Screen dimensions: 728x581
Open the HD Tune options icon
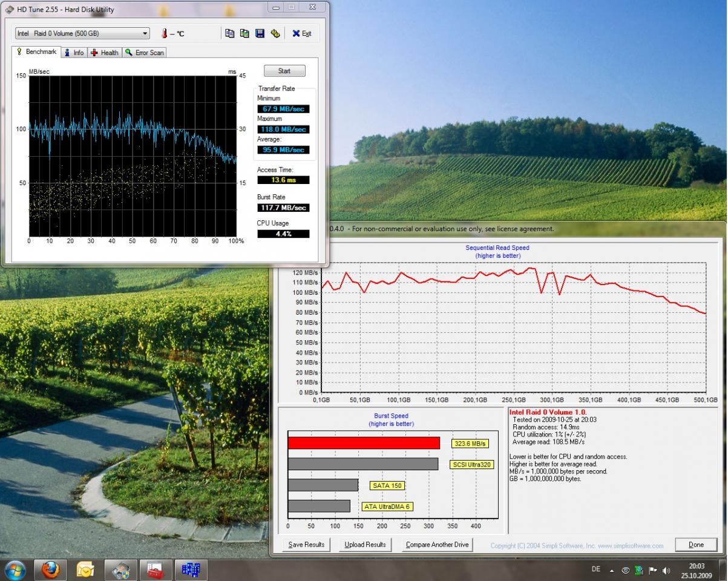point(275,33)
